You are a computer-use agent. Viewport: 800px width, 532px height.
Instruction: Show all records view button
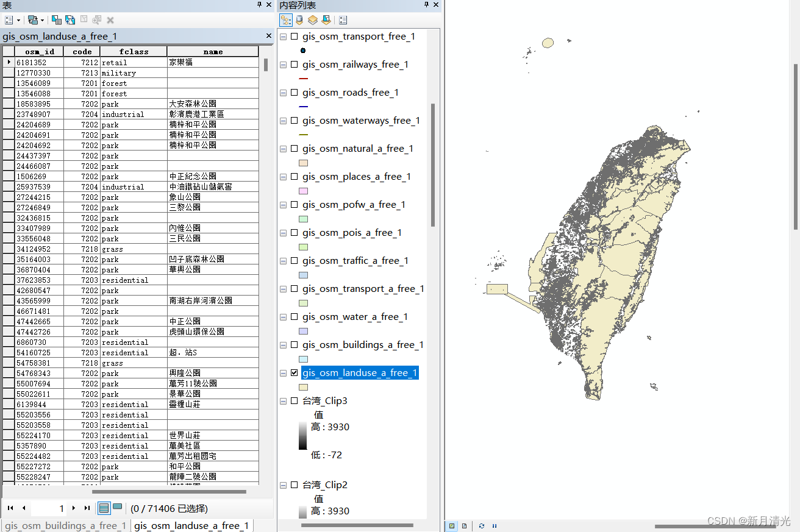coord(104,508)
